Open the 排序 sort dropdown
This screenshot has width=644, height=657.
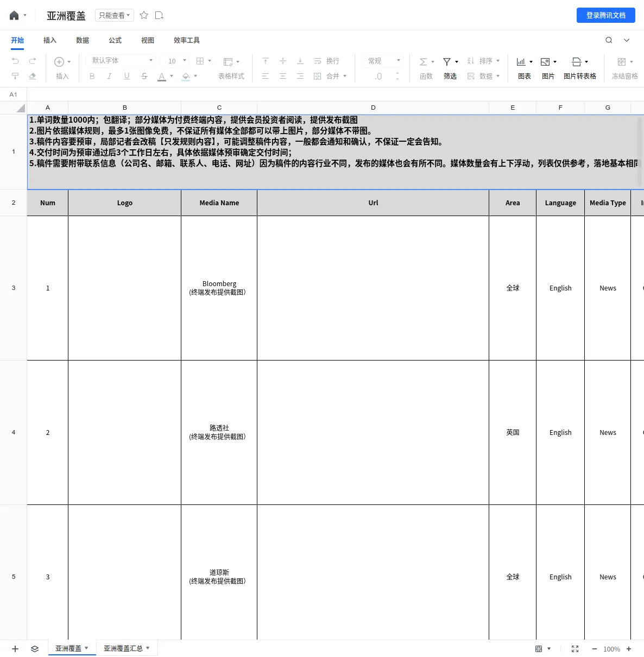click(483, 61)
